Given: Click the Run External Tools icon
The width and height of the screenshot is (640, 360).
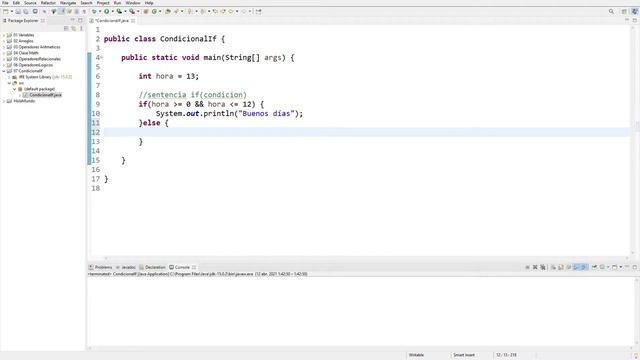Looking at the screenshot, I should click(x=132, y=11).
